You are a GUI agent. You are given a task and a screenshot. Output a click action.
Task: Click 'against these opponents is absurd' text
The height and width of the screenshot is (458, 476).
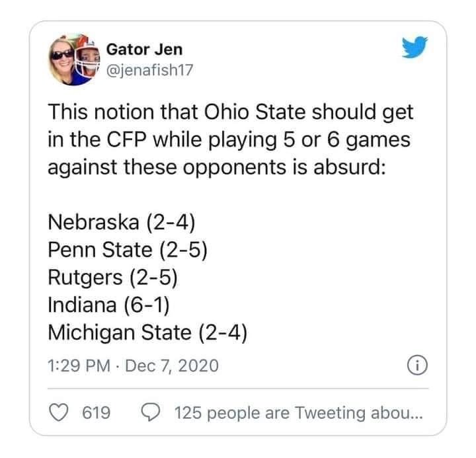point(217,168)
